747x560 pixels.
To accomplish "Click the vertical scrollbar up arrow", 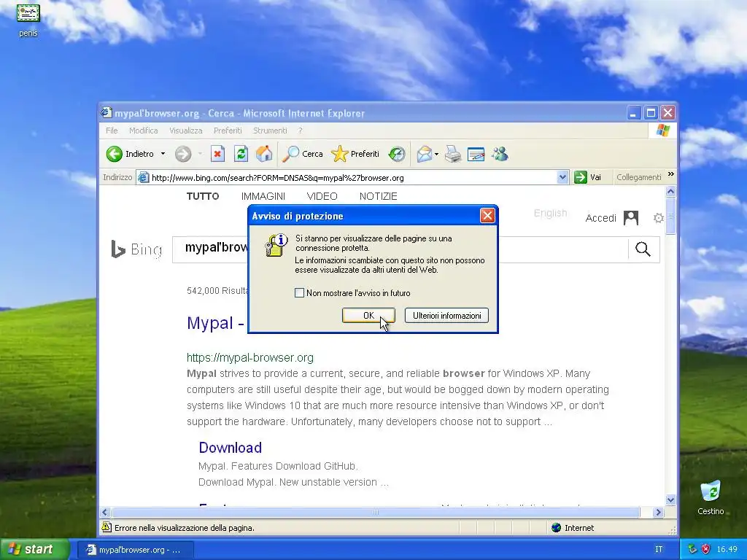I will [x=670, y=192].
